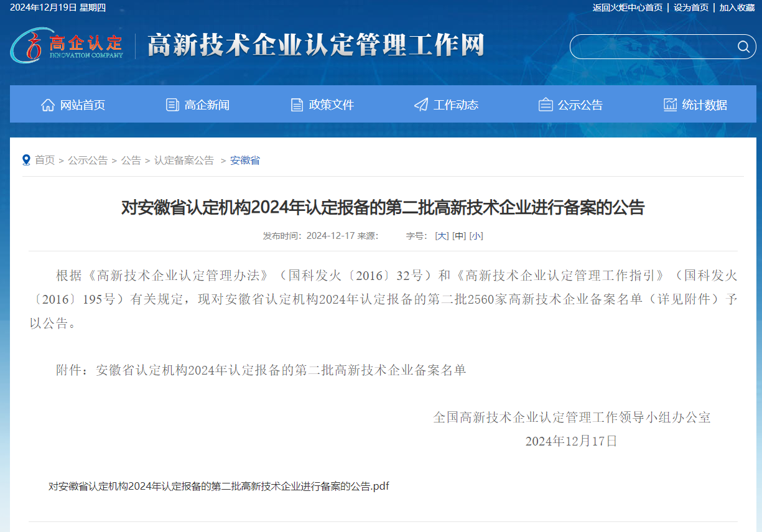The image size is (762, 532).
Task: Click the 设为首页 link
Action: [x=690, y=7]
